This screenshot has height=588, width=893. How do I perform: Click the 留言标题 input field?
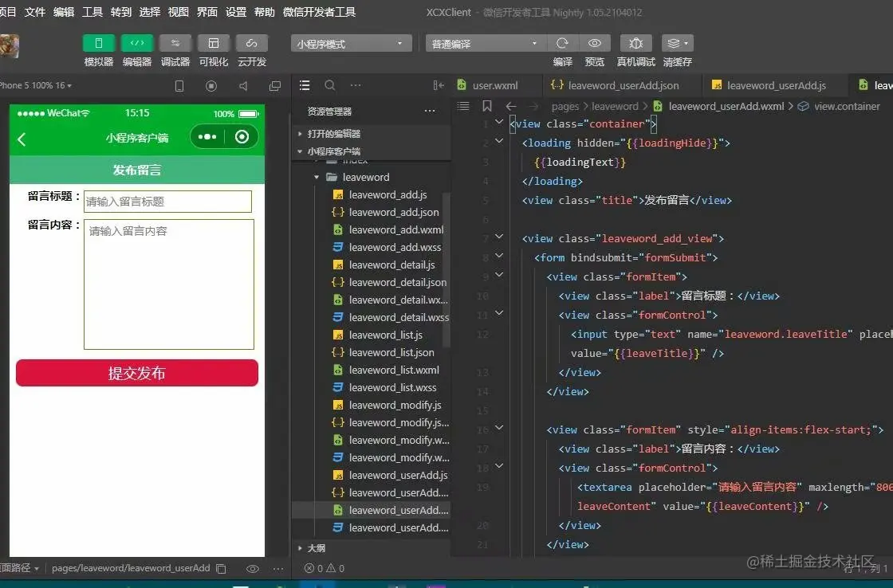[167, 202]
